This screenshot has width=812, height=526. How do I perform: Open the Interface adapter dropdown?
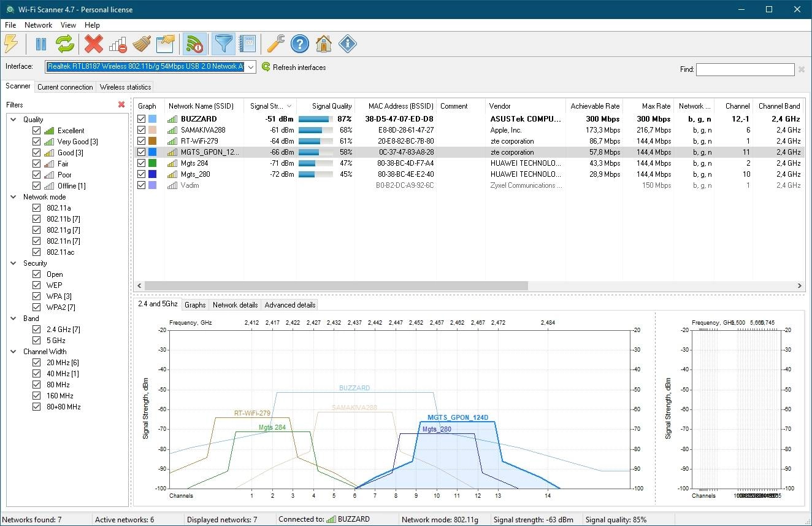[251, 66]
